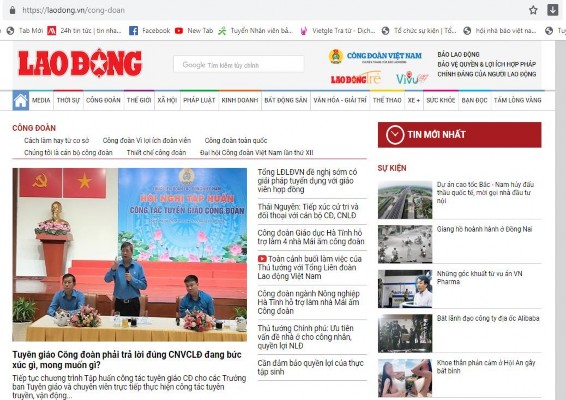The image size is (566, 400).
Task: Open the Tấm Lòng Vàng section
Action: click(x=518, y=100)
